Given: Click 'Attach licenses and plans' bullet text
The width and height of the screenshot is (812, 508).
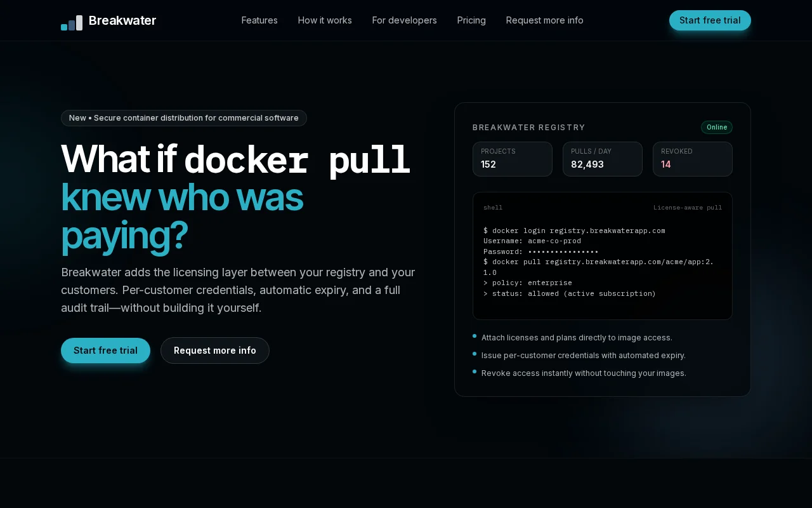Looking at the screenshot, I should pyautogui.click(x=577, y=338).
